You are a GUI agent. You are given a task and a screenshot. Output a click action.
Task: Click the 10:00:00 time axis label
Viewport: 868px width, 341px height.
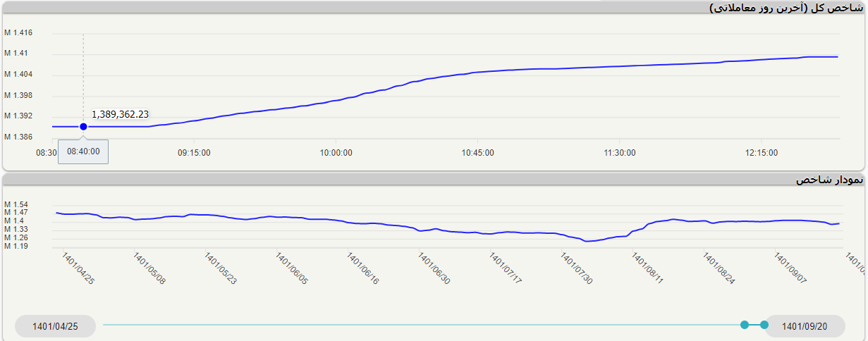coord(336,152)
